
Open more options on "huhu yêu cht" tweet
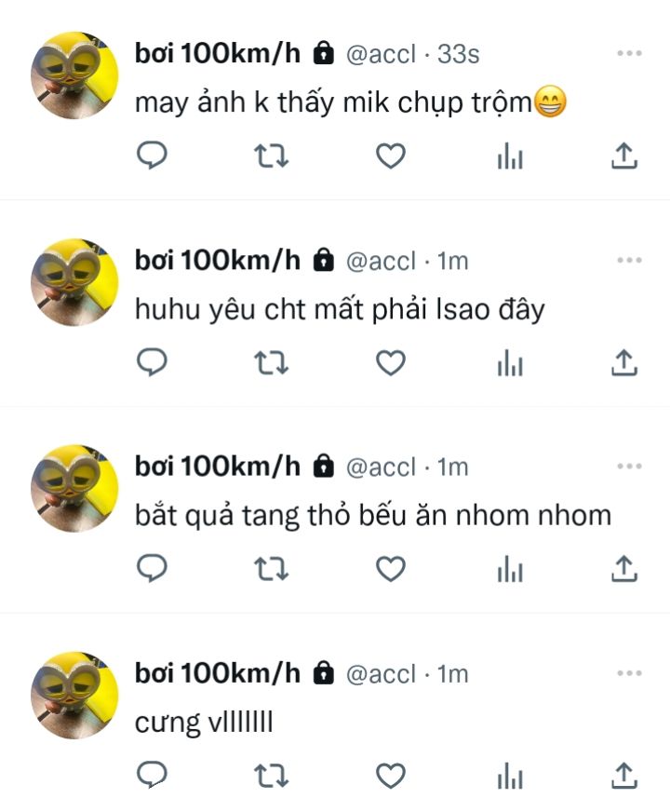point(629,260)
